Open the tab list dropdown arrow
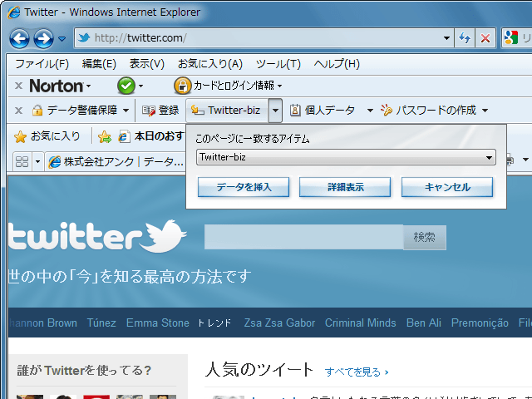 tap(37, 161)
